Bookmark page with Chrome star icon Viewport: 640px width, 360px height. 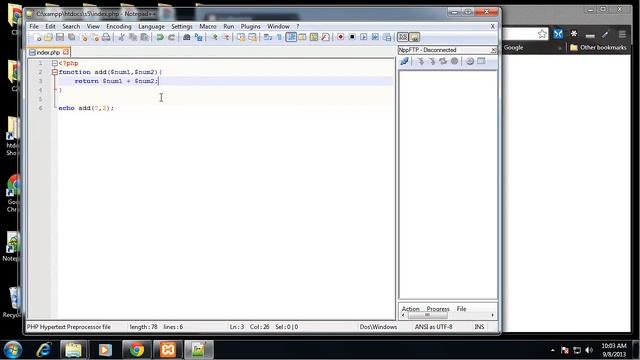(x=542, y=34)
